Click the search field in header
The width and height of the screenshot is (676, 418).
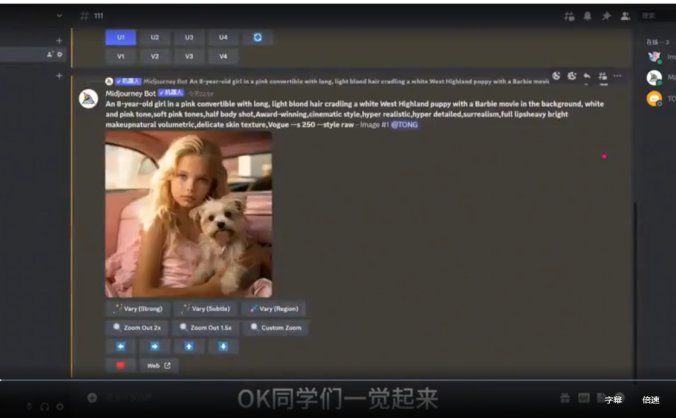[656, 16]
